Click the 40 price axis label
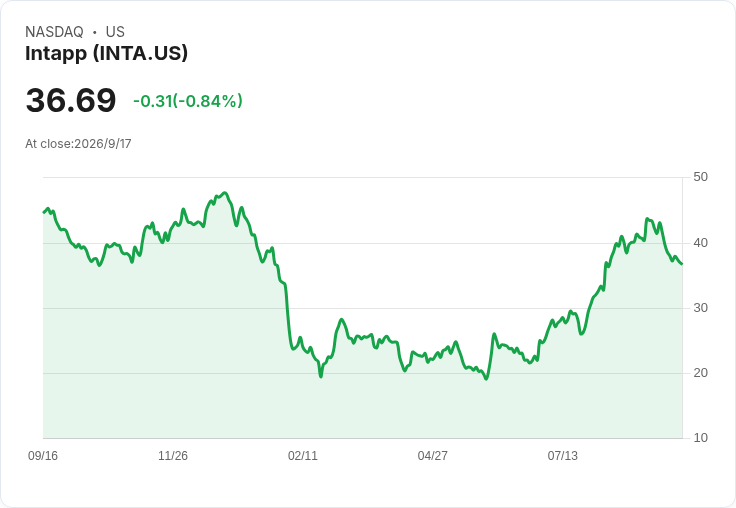Screen dimensions: 736x508 pyautogui.click(x=700, y=243)
